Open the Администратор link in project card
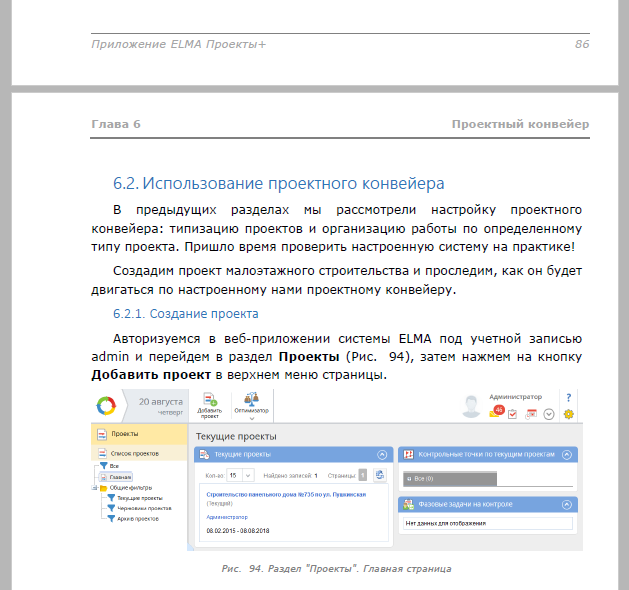This screenshot has width=629, height=590. point(227,517)
